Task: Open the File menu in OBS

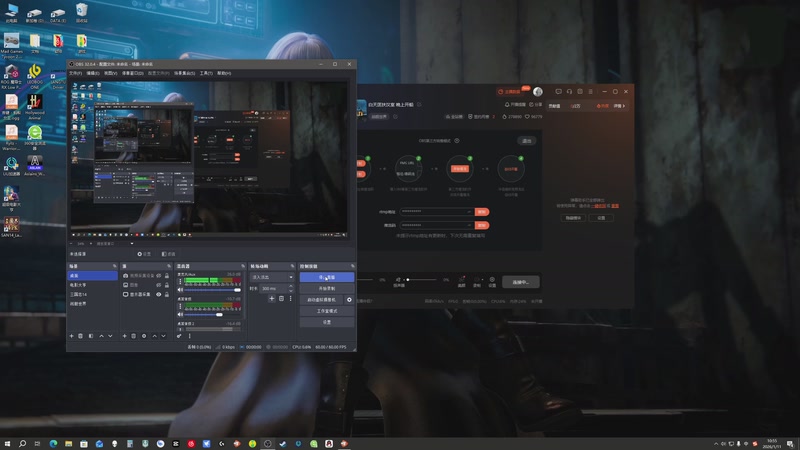Action: [x=75, y=73]
